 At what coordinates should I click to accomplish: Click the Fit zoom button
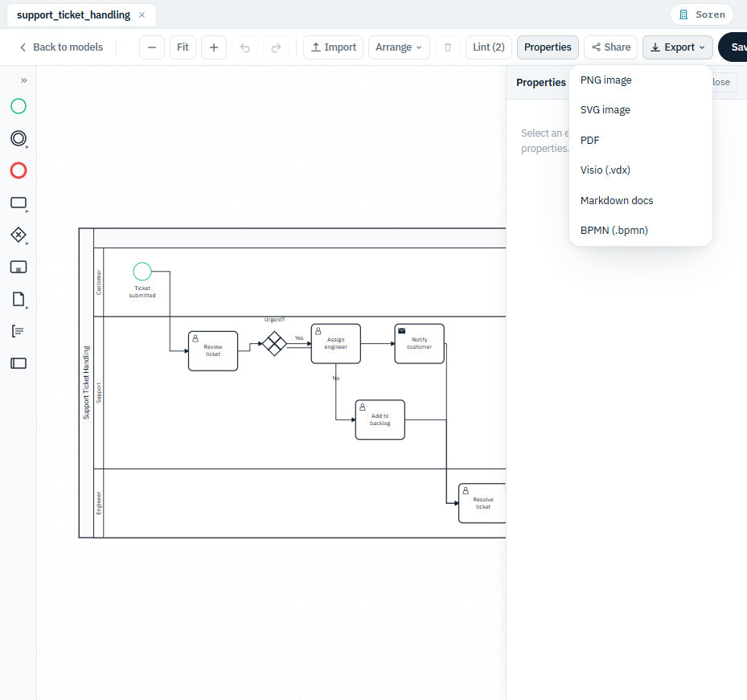point(183,47)
